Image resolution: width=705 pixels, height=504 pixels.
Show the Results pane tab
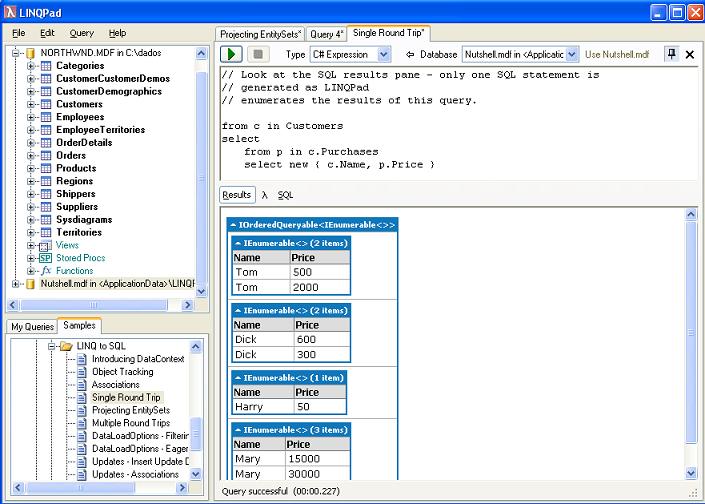click(237, 195)
